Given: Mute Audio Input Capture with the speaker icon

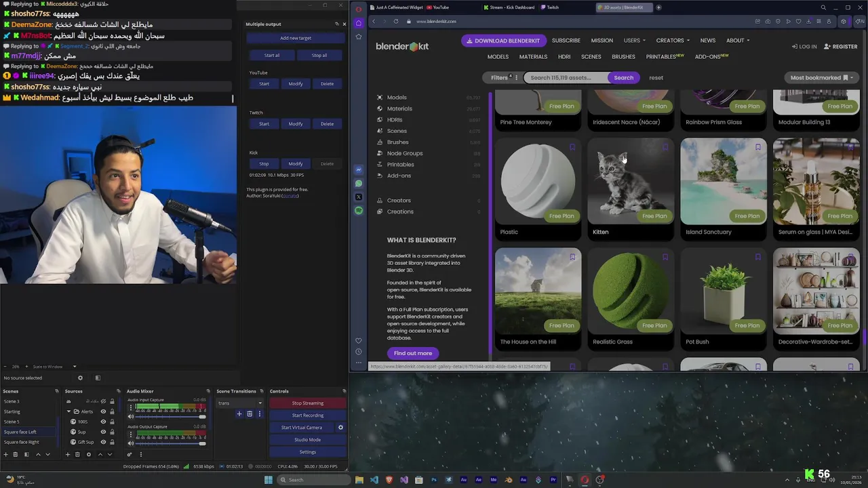Looking at the screenshot, I should 131,416.
